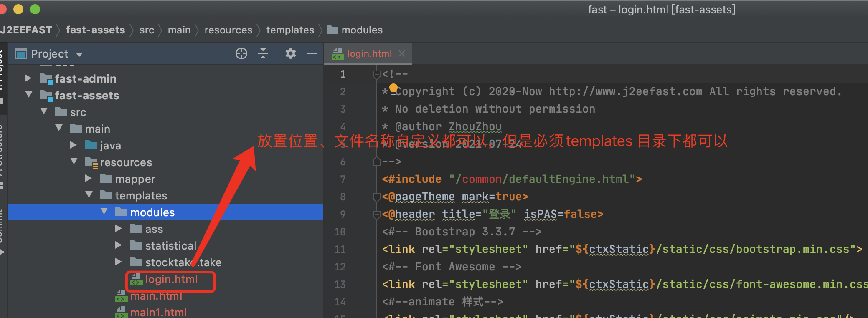Viewport: 868px width, 318px height.
Task: Expand the mapper folder
Action: click(x=89, y=178)
